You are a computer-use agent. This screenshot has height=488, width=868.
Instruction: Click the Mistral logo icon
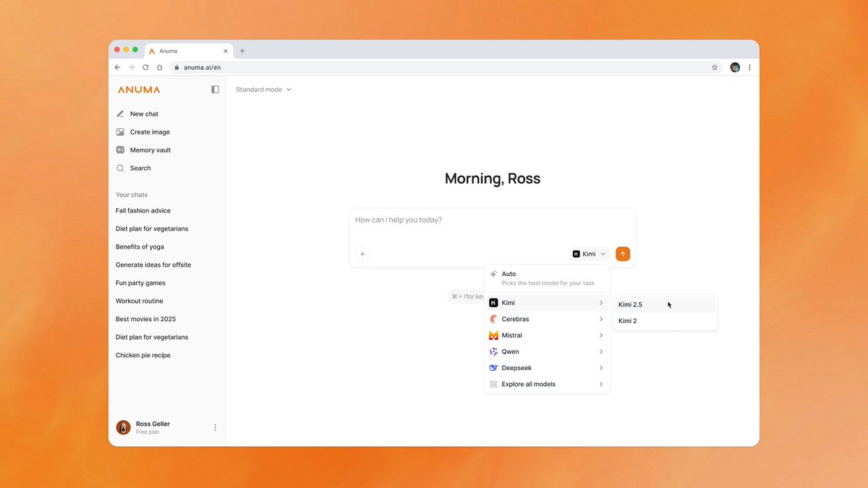pyautogui.click(x=493, y=335)
